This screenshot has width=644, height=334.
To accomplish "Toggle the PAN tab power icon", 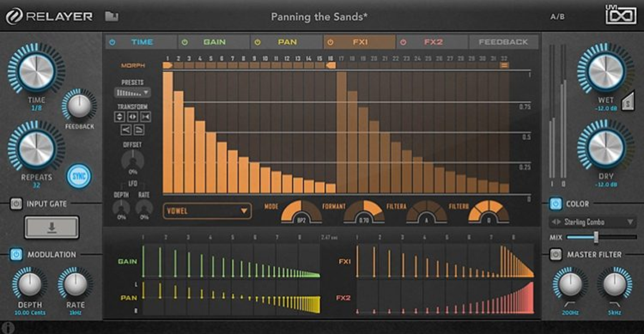I will [258, 42].
